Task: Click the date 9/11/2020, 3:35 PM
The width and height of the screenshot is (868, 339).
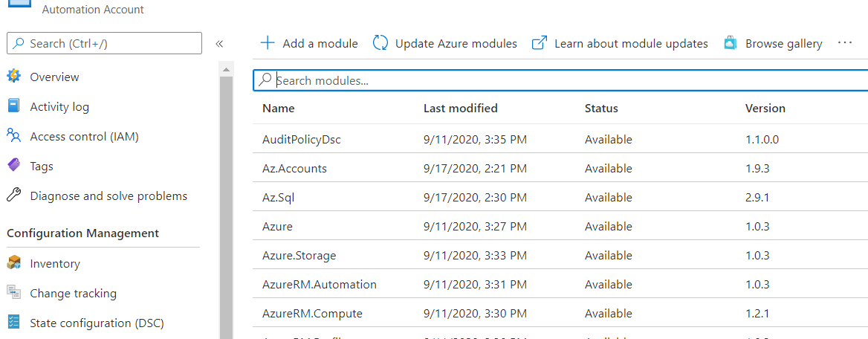Action: pyautogui.click(x=475, y=140)
